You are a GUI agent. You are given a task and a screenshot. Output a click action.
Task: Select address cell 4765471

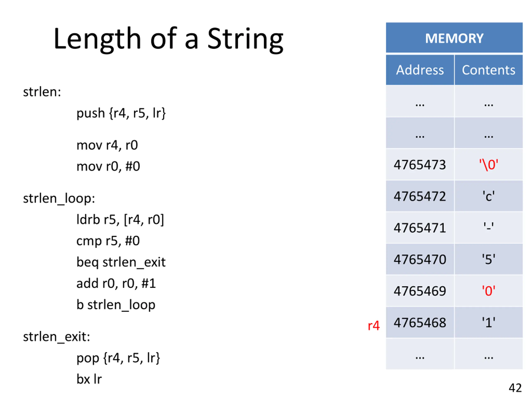pos(420,228)
